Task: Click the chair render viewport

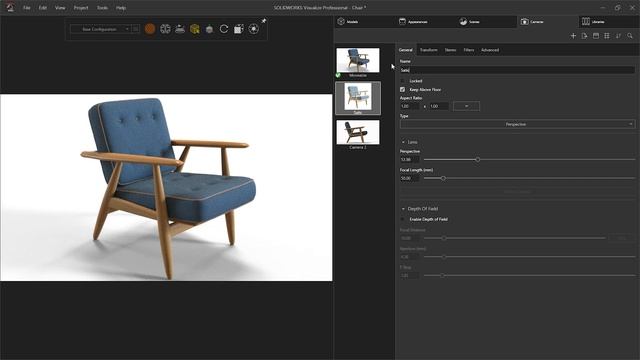Action: click(x=166, y=187)
